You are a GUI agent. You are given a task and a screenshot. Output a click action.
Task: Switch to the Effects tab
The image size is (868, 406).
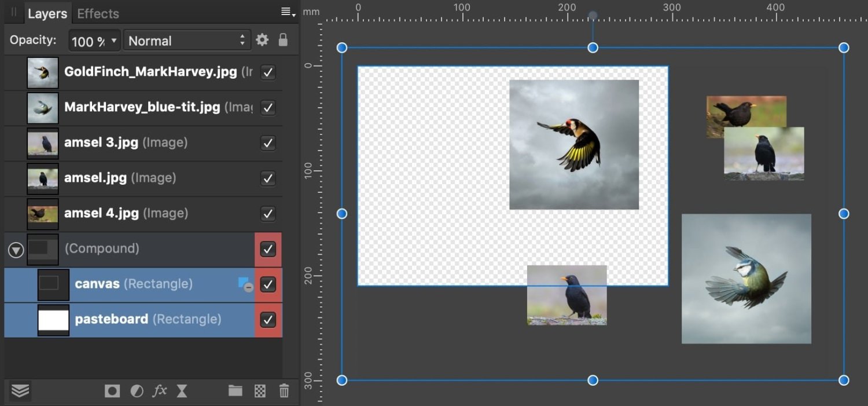coord(97,13)
